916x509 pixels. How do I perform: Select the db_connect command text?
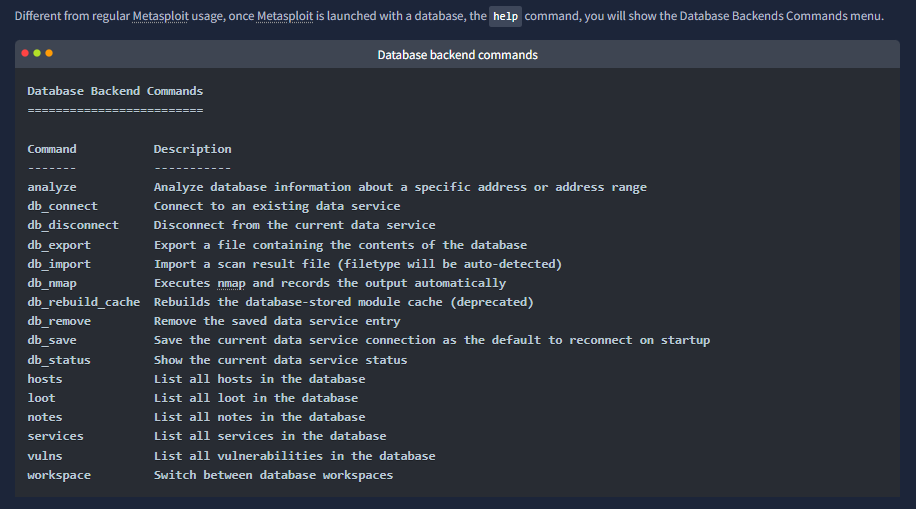pyautogui.click(x=63, y=206)
